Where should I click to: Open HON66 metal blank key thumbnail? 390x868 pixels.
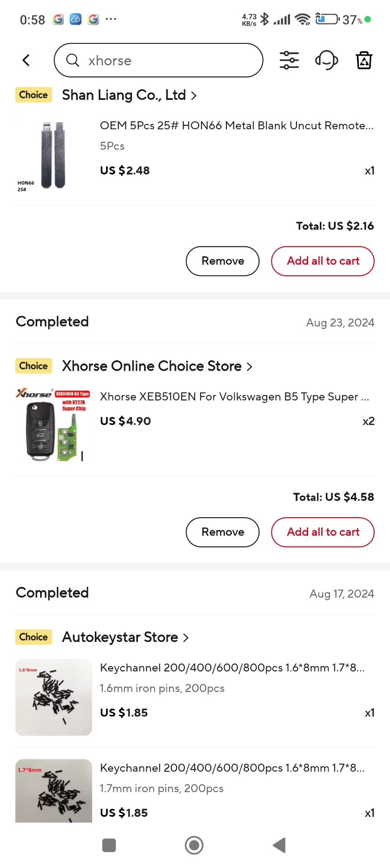click(x=53, y=155)
